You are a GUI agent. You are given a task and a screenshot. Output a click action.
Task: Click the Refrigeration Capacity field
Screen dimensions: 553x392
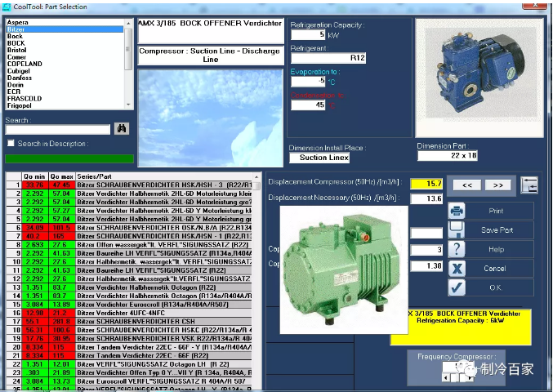(308, 34)
